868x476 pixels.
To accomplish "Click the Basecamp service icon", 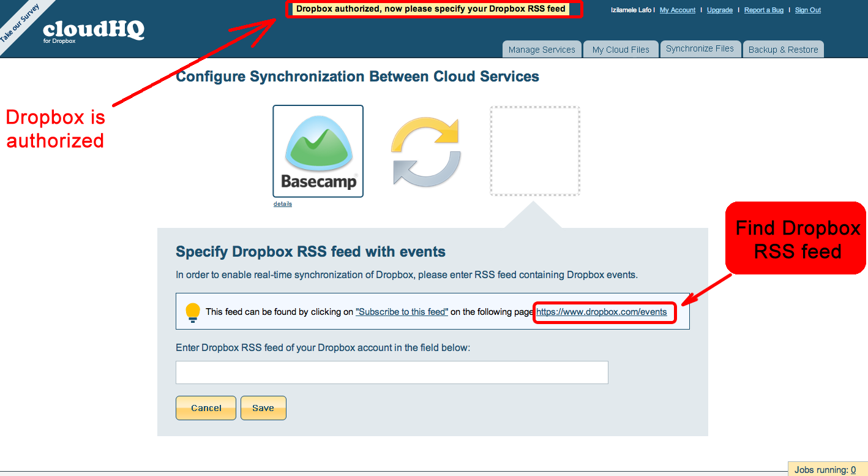I will coord(318,151).
